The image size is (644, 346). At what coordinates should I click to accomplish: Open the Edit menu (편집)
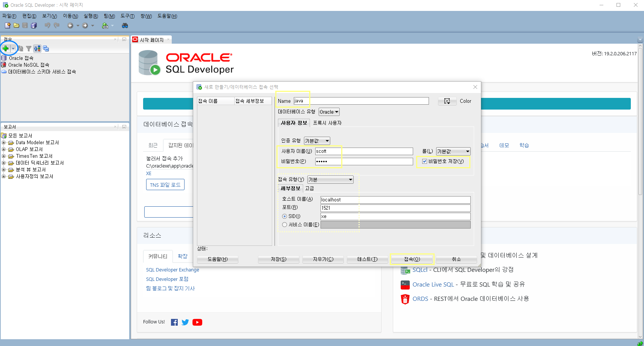tap(29, 16)
